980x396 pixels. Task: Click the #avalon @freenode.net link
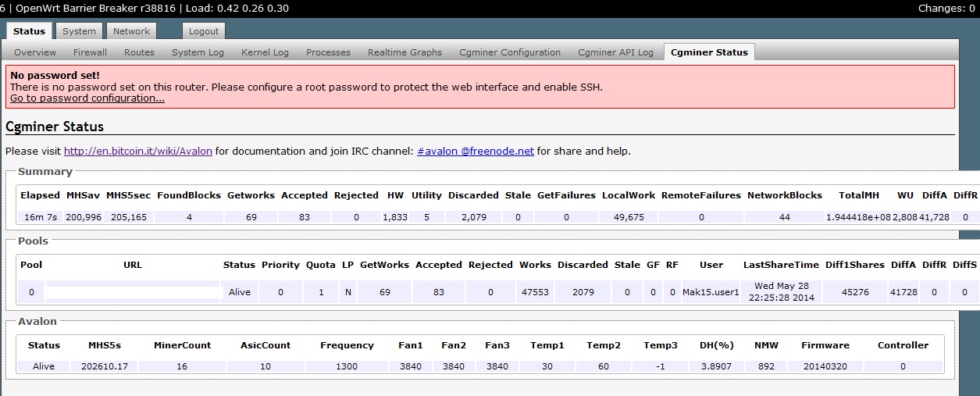476,151
